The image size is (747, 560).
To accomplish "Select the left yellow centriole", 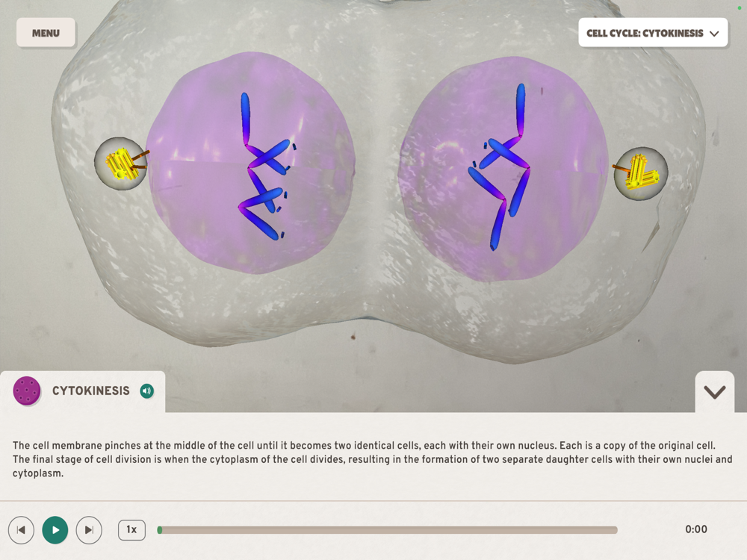I will 121,164.
